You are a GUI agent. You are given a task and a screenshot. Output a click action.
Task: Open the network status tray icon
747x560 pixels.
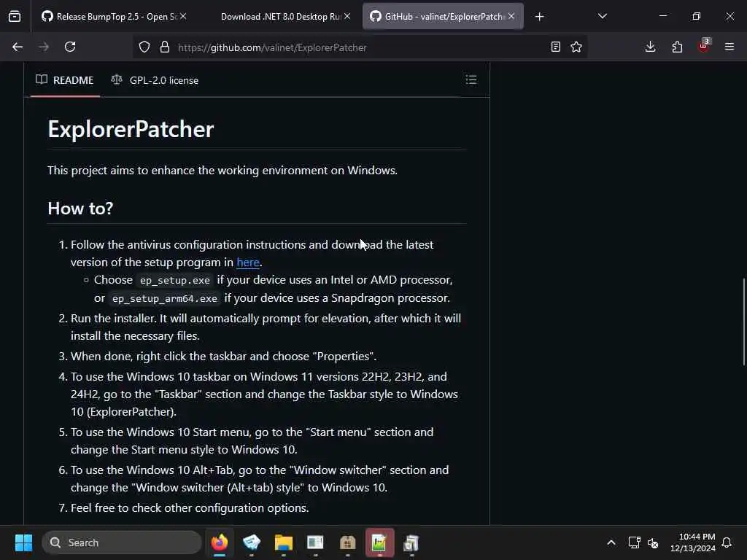tap(634, 542)
